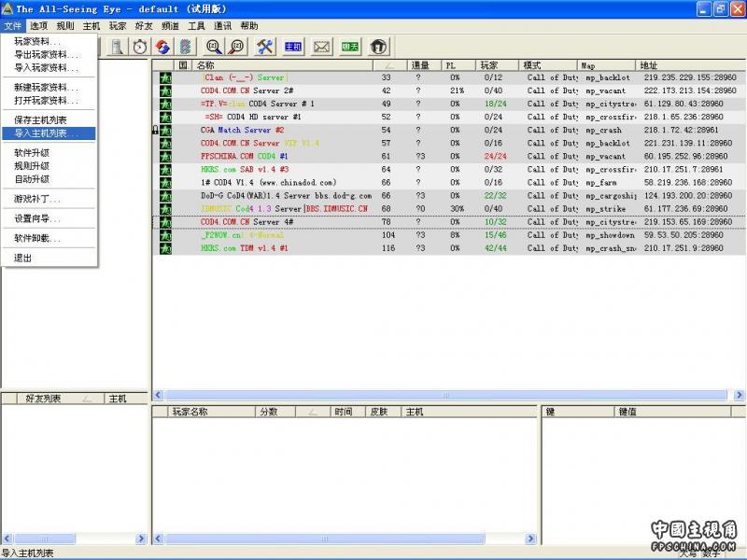The image size is (747, 560).
Task: Click the stopwatch toolbar icon
Action: point(140,47)
